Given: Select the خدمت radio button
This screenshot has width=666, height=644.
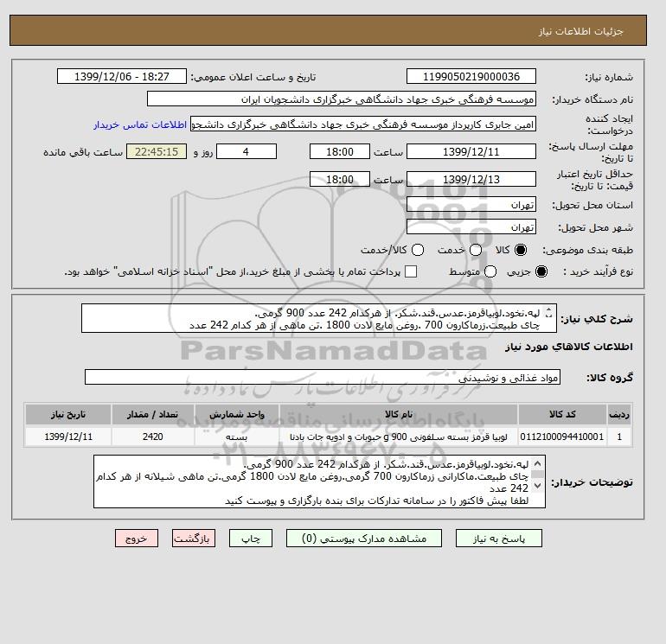Looking at the screenshot, I should click(x=476, y=250).
